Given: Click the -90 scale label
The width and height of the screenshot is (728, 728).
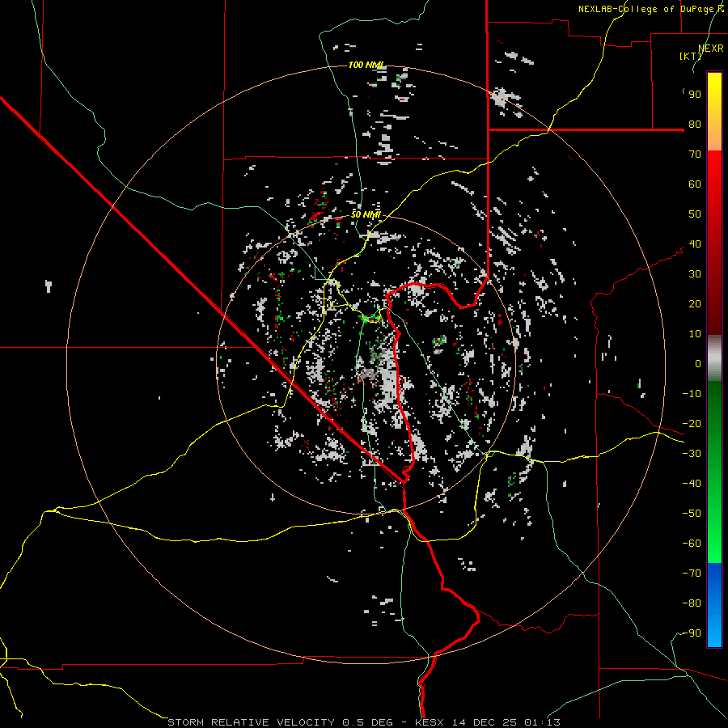Looking at the screenshot, I should pyautogui.click(x=692, y=633).
